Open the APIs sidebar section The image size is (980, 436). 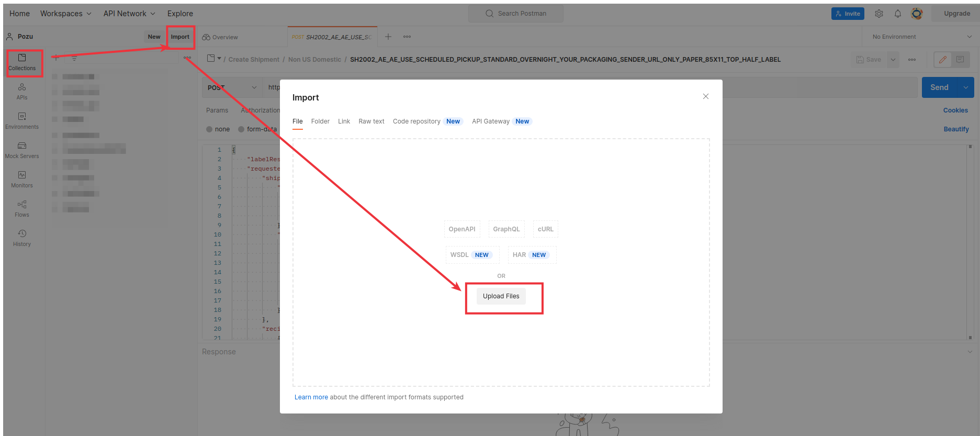(x=22, y=91)
